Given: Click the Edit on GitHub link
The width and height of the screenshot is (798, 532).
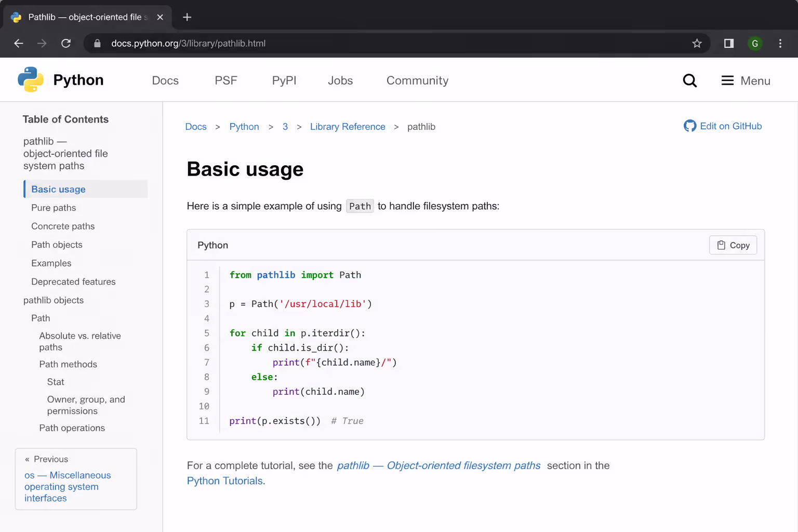Looking at the screenshot, I should pos(730,126).
